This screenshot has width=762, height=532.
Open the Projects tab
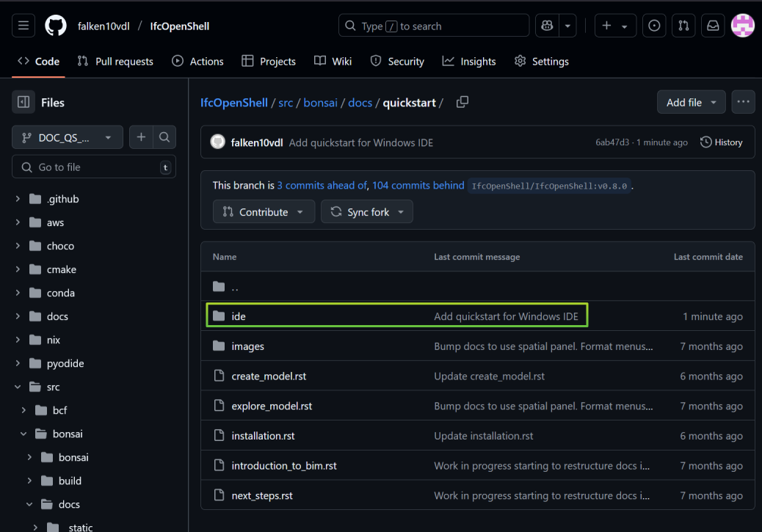pyautogui.click(x=269, y=61)
